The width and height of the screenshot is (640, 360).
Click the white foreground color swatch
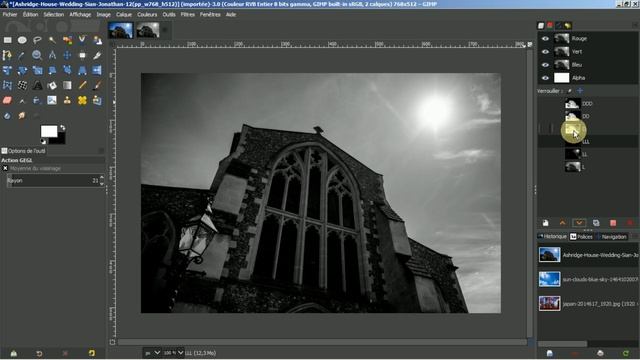click(x=49, y=131)
